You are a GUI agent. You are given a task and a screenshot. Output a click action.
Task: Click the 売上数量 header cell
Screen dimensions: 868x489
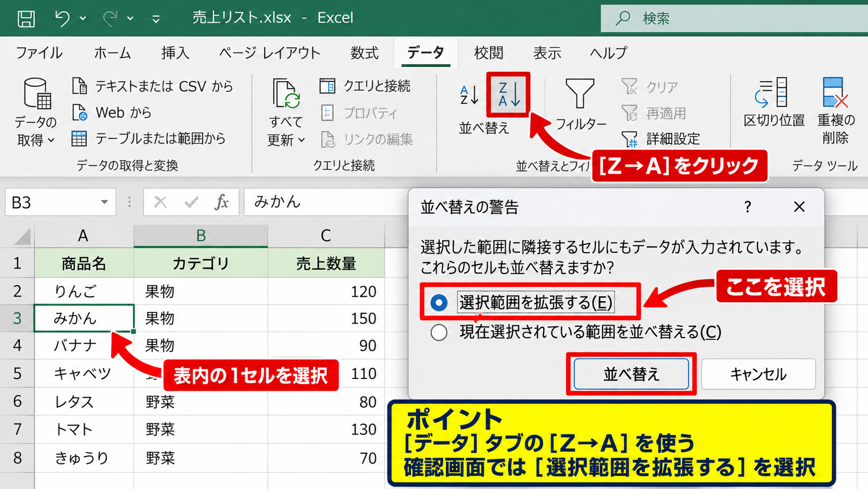pos(327,263)
